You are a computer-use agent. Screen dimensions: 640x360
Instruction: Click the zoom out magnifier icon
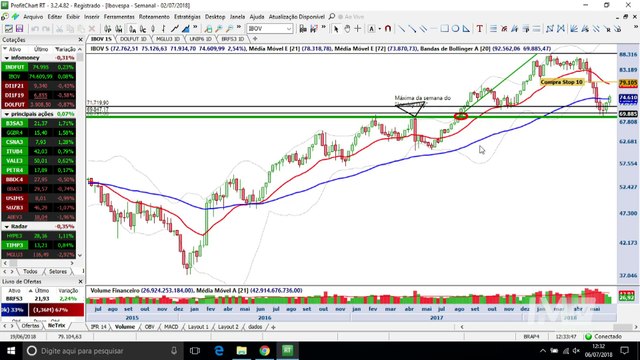(230, 29)
